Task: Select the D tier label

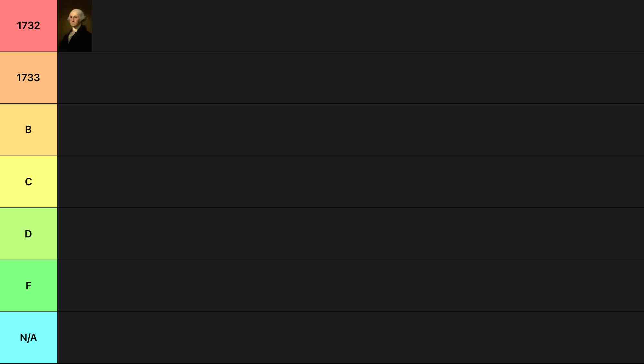Action: pyautogui.click(x=29, y=234)
